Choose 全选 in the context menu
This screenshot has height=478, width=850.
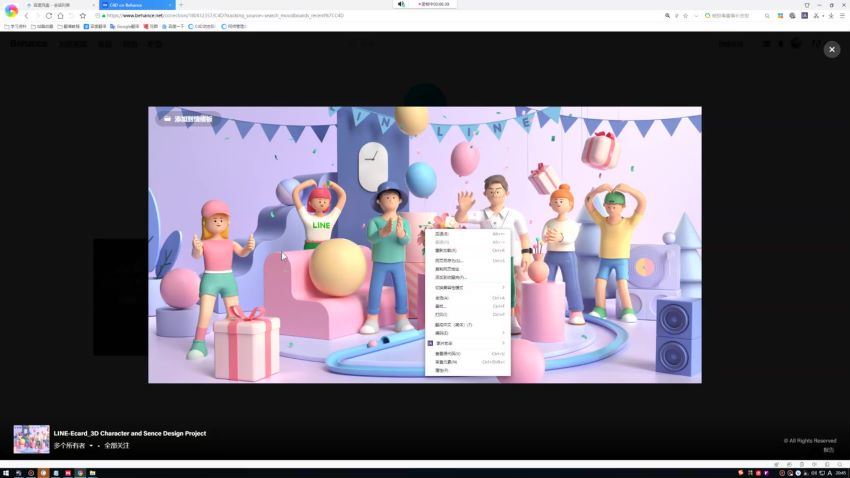coord(467,298)
